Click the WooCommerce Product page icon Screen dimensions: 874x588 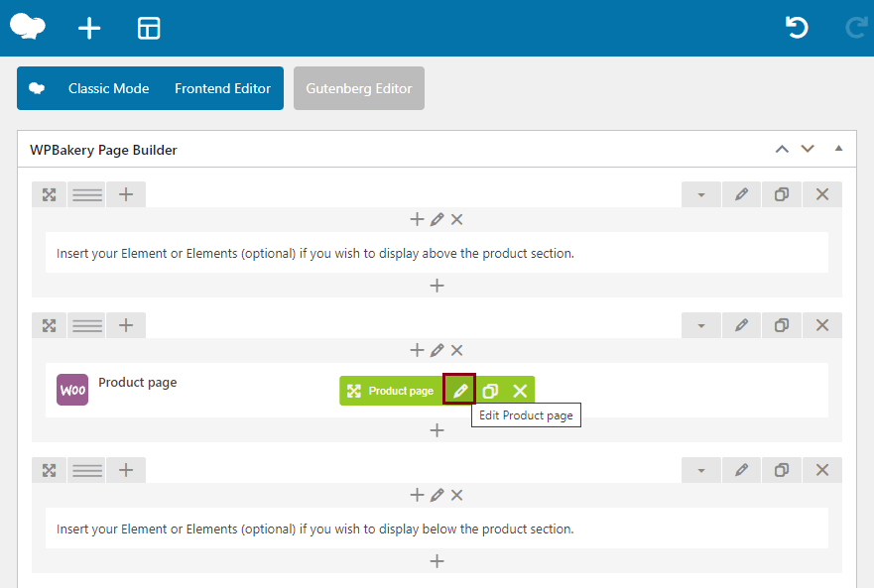72,390
